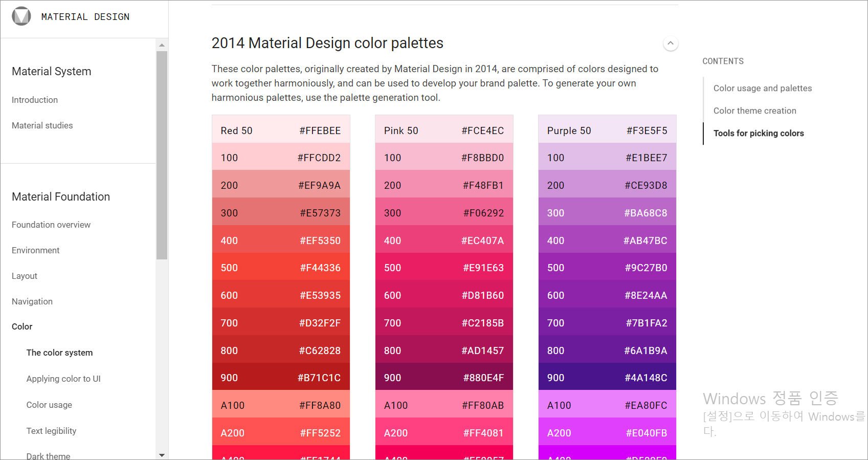Select Red 400 swatch #EF5350
Screen dimensions: 868x460
pyautogui.click(x=281, y=239)
